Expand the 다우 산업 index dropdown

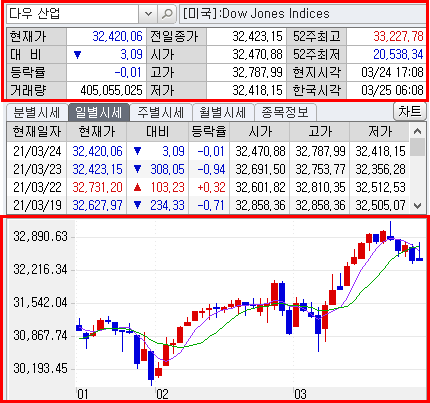click(x=148, y=14)
